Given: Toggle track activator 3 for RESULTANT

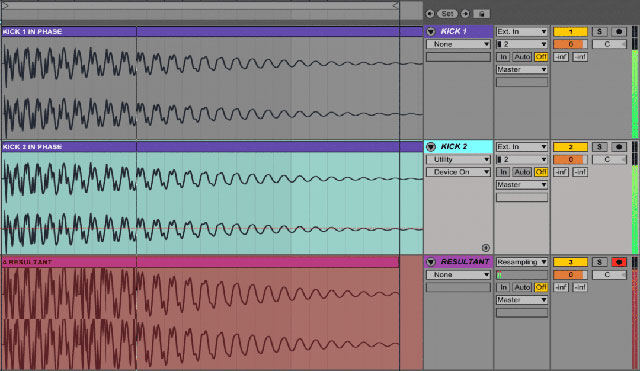Looking at the screenshot, I should click(x=570, y=262).
